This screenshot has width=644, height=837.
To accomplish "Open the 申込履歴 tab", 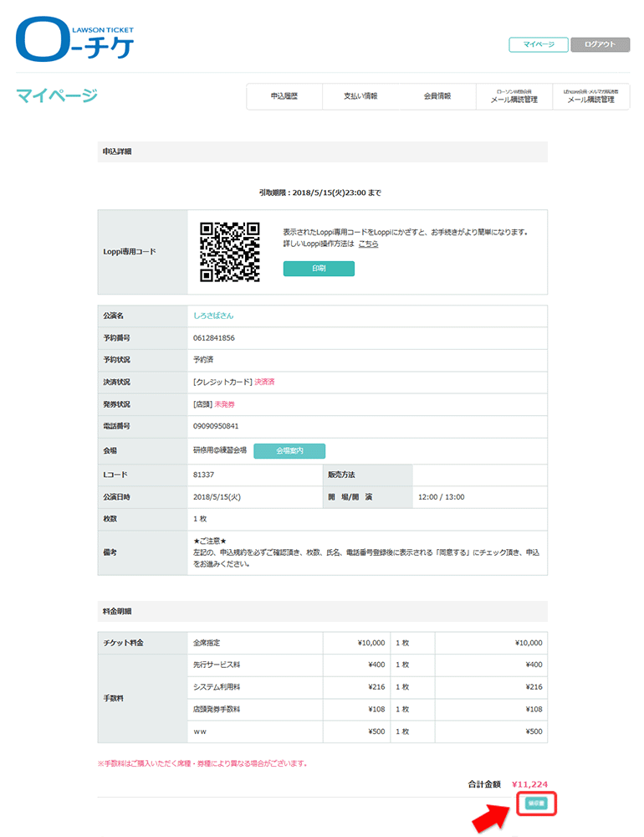I will [284, 96].
